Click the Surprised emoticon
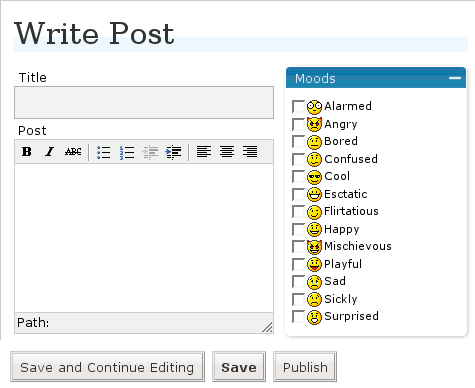This screenshot has height=388, width=475. click(314, 317)
